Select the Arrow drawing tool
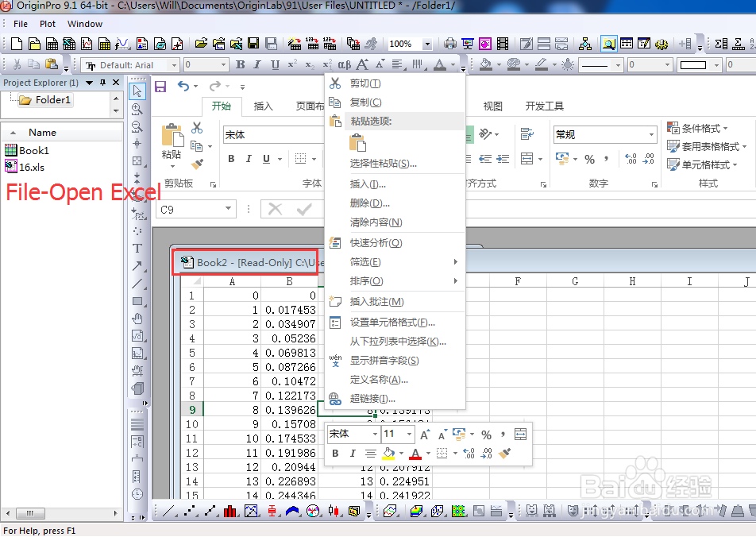 tap(137, 266)
